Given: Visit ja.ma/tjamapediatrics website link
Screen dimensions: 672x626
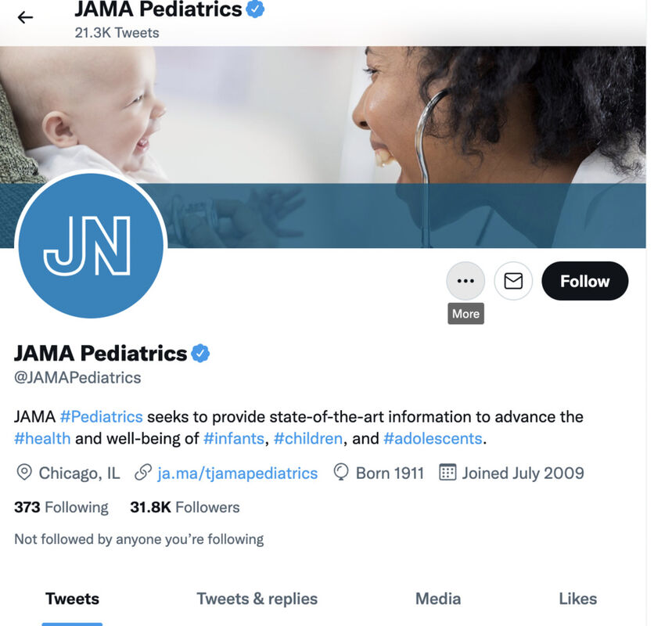Looking at the screenshot, I should 237,473.
